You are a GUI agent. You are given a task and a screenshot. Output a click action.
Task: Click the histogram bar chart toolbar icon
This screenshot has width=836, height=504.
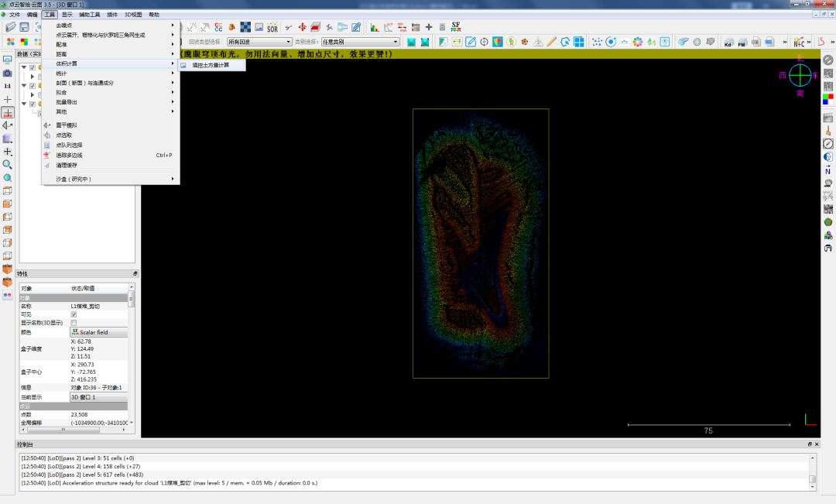[x=375, y=26]
